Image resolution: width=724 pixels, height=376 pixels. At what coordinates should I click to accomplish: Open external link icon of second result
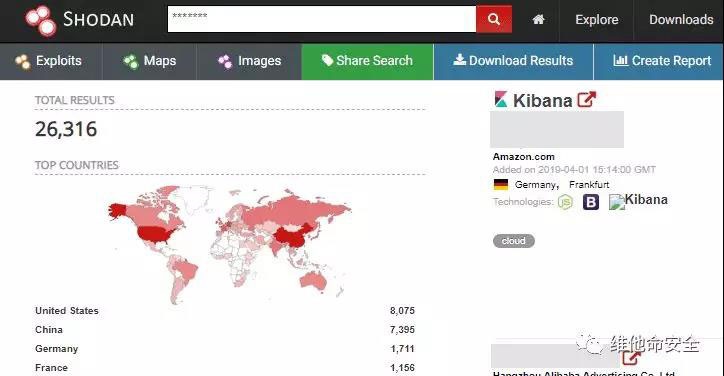[631, 357]
